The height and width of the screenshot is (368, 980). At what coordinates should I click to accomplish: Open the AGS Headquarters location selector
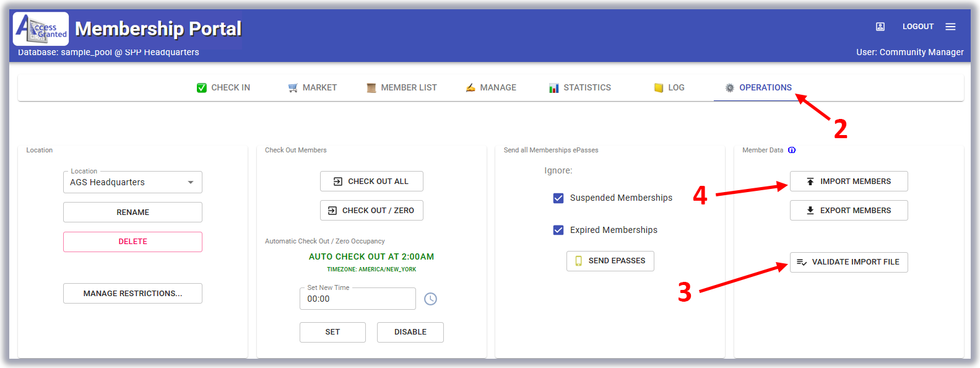click(x=124, y=182)
